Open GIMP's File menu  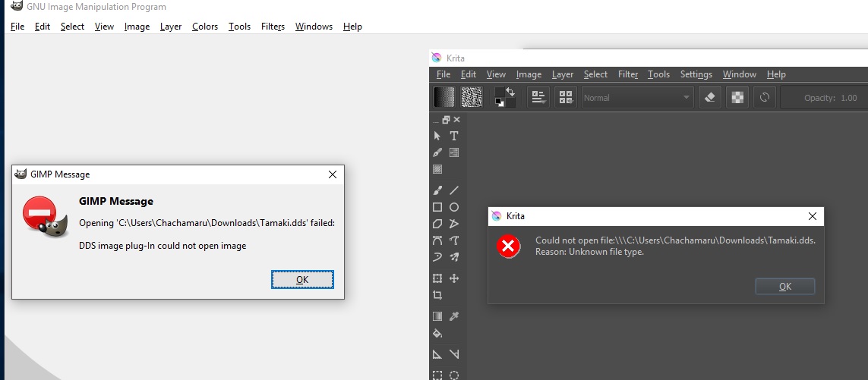pos(17,27)
